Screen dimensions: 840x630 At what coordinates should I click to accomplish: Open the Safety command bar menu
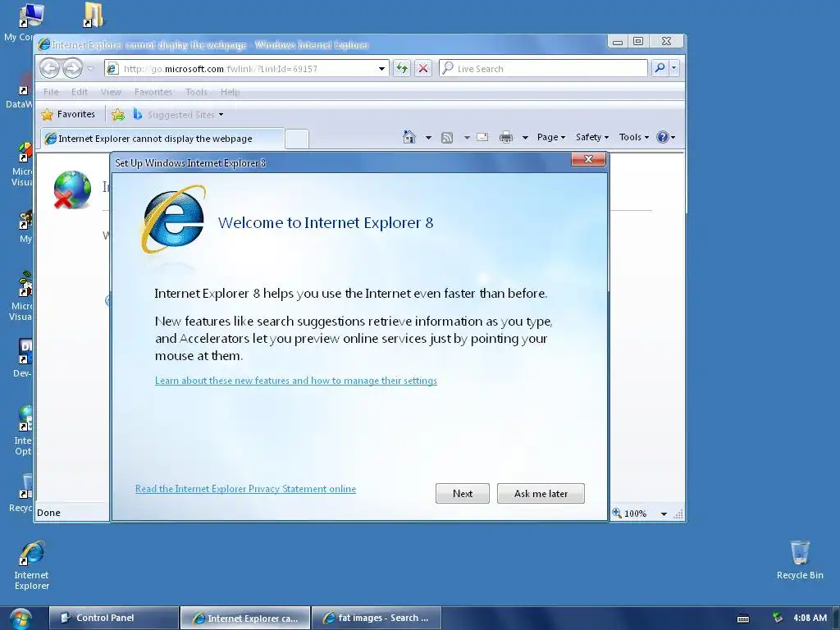coord(592,137)
